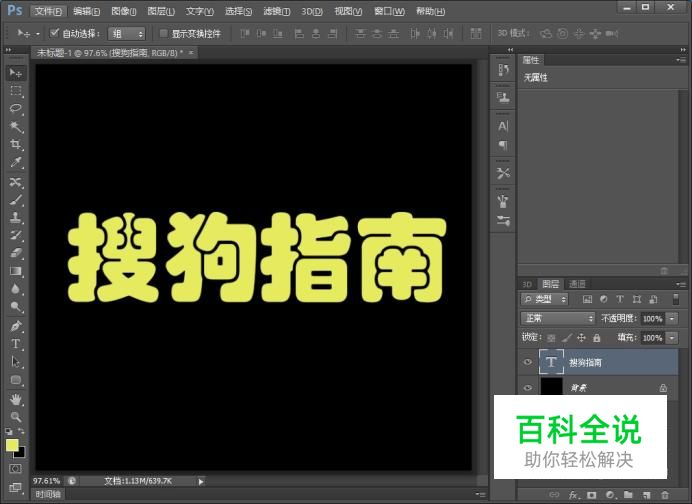Toggle lock transparent pixels
Screen dimensions: 692x504
pyautogui.click(x=551, y=338)
